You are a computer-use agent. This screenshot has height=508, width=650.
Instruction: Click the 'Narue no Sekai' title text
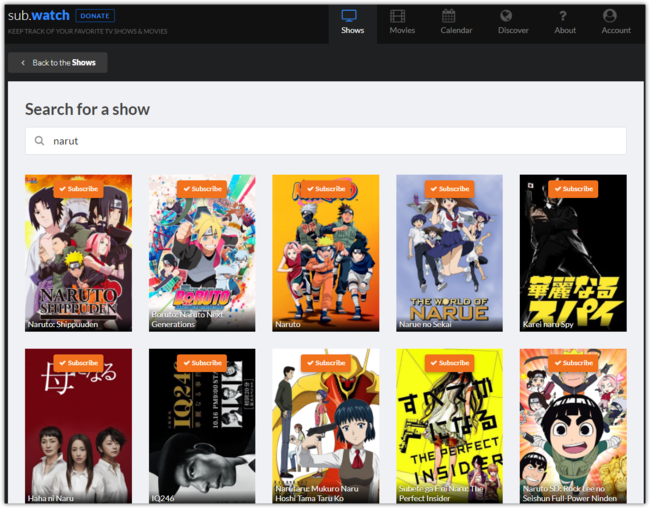click(x=425, y=324)
